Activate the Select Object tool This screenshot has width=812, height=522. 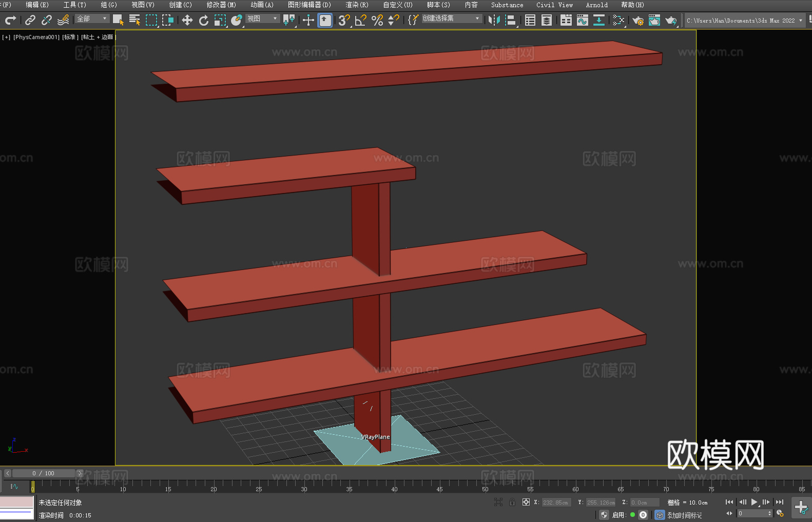pos(118,20)
